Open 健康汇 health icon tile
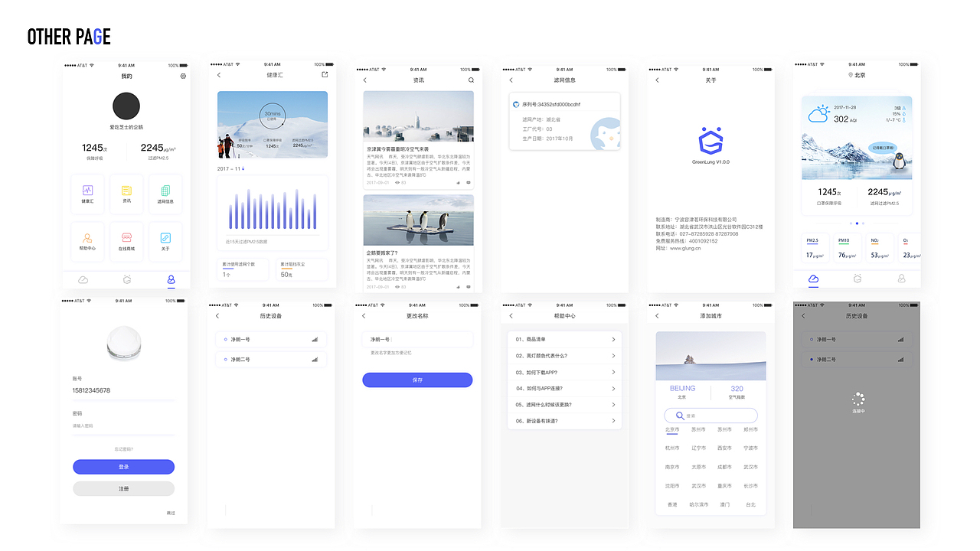This screenshot has height=551, width=980. click(87, 194)
